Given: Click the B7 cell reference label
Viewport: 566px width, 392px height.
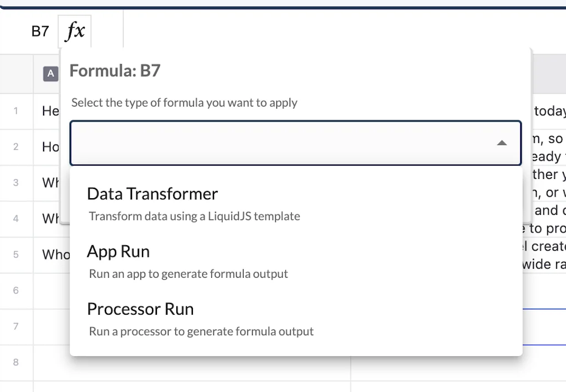Looking at the screenshot, I should [x=40, y=31].
